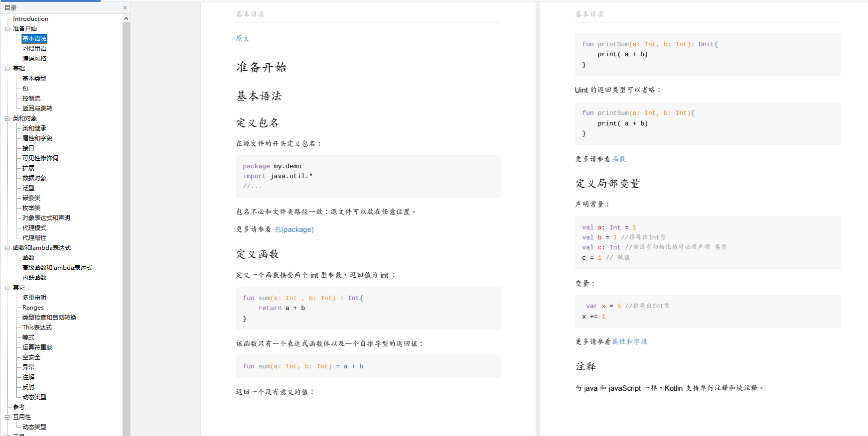Screen dimensions: 868x436
Task: Jump to 泛型 chapter
Action: 28,188
